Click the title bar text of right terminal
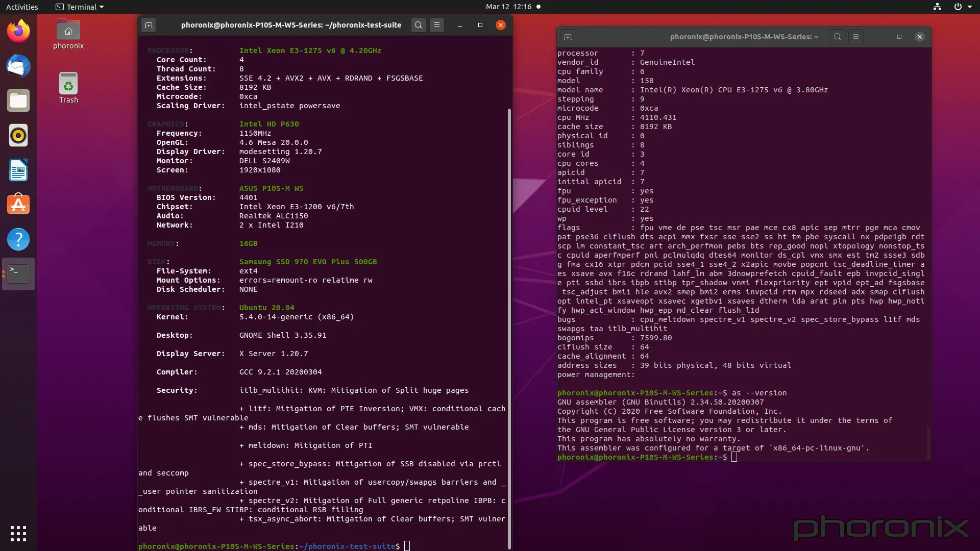The width and height of the screenshot is (980, 551). pyautogui.click(x=744, y=37)
